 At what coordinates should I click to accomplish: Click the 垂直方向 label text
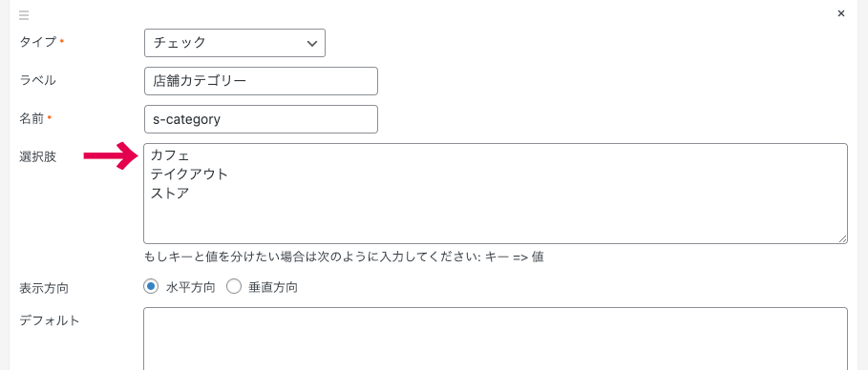pos(273,288)
